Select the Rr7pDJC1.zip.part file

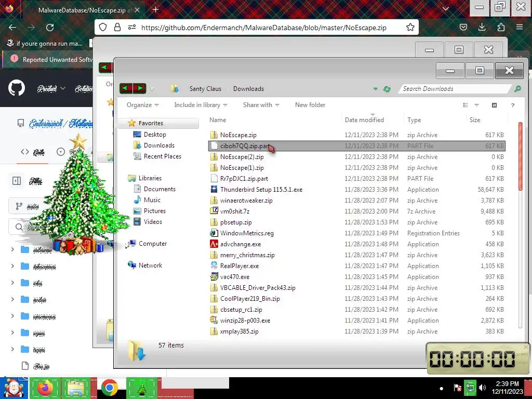pyautogui.click(x=356, y=179)
